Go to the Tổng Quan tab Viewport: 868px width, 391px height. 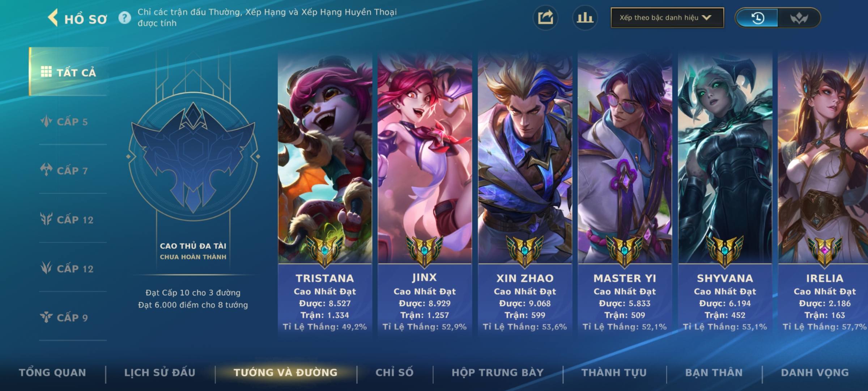[52, 373]
